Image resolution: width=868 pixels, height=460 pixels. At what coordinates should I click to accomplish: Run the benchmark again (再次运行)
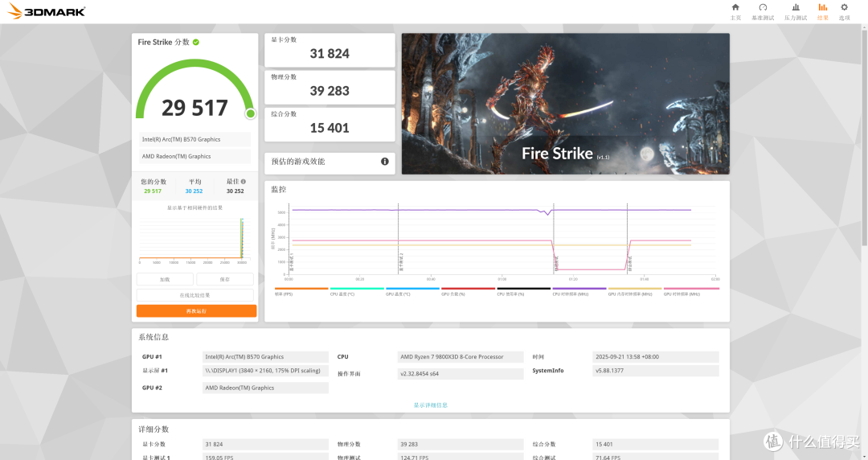[197, 311]
